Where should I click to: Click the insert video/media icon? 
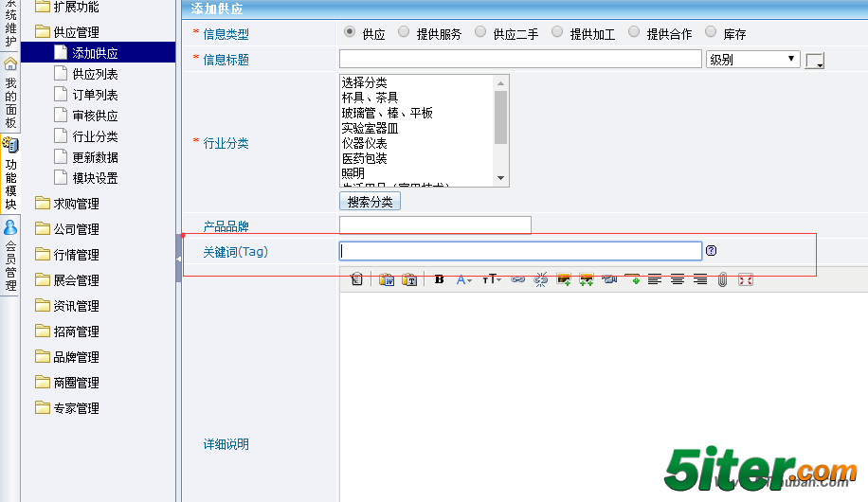[609, 279]
